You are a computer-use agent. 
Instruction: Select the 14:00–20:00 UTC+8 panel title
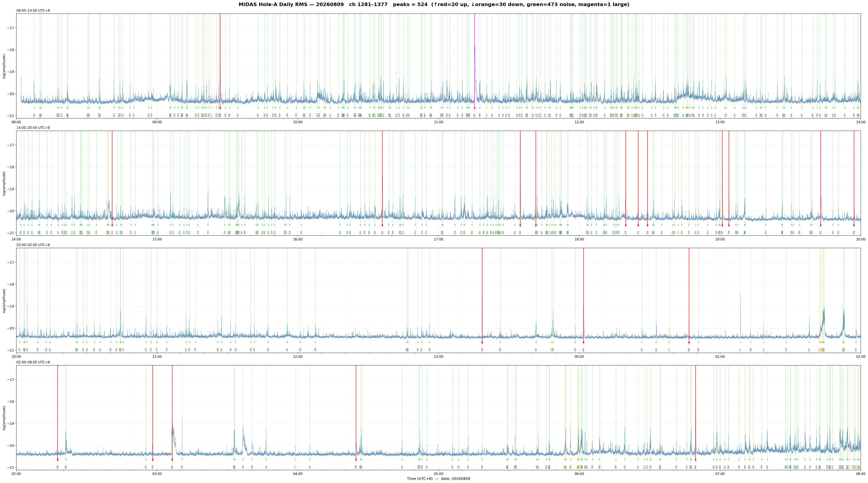coord(33,128)
